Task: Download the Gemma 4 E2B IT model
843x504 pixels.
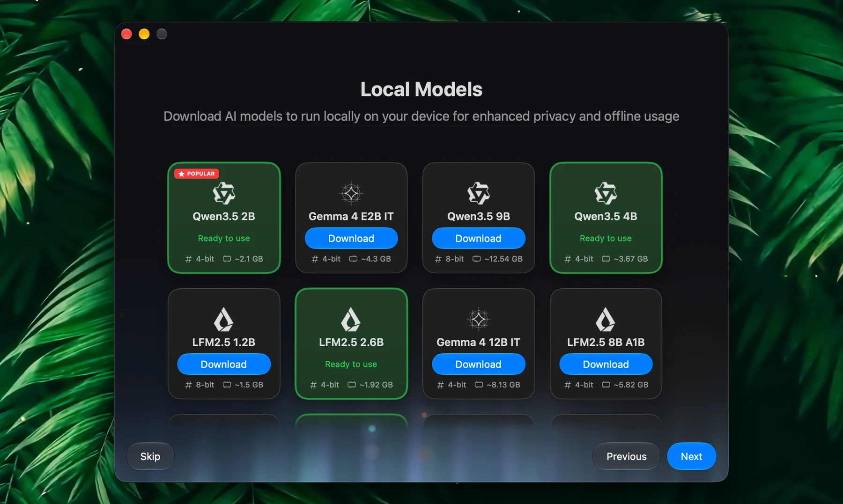Action: (351, 238)
